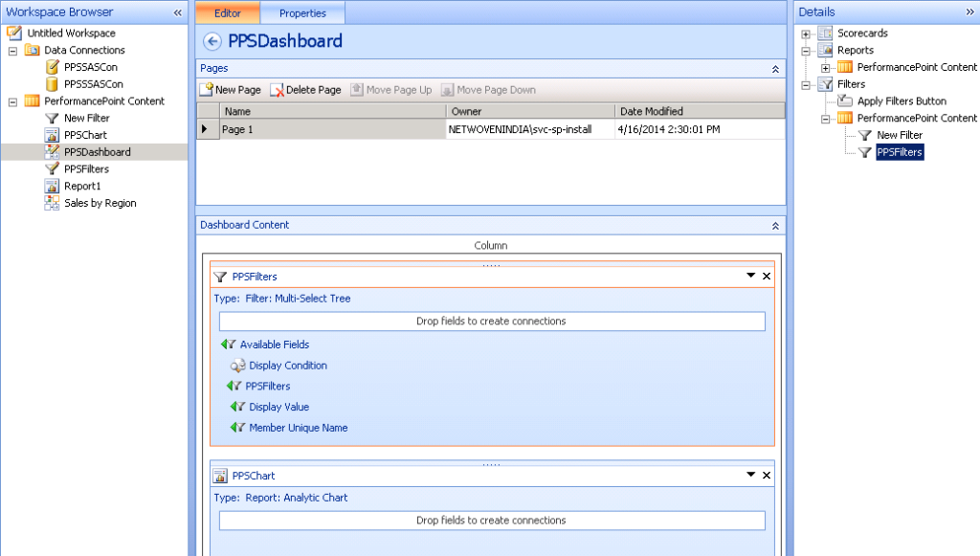The image size is (980, 556).
Task: Open the PPSFilters item dropdown menu
Action: [x=750, y=276]
